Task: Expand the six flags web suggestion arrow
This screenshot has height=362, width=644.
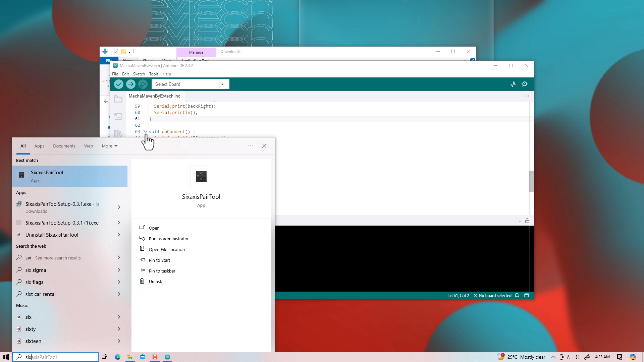Action: click(119, 282)
